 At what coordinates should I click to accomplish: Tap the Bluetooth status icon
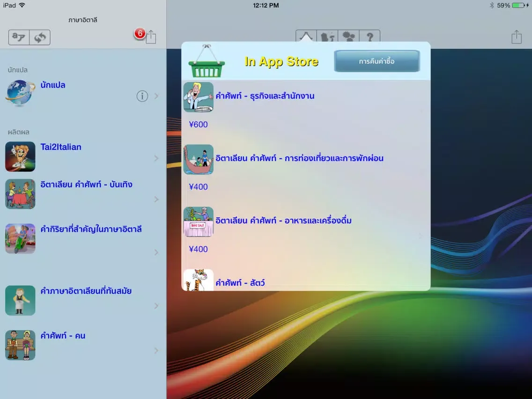pos(492,5)
